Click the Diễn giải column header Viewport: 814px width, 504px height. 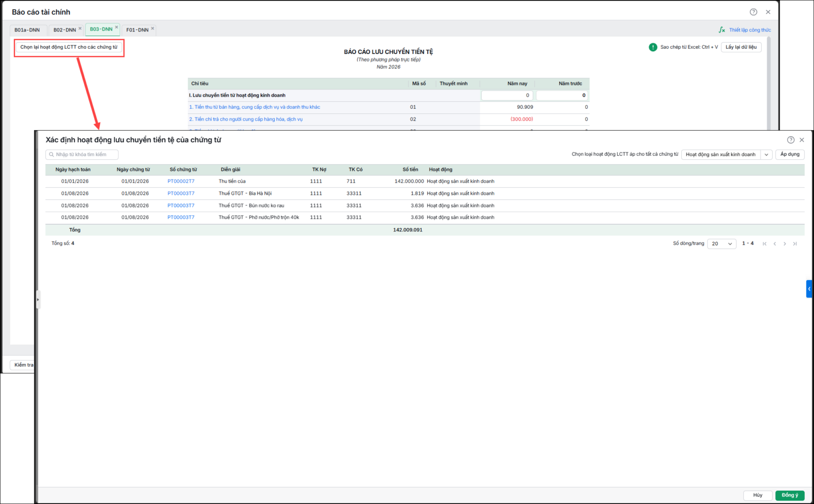point(230,170)
